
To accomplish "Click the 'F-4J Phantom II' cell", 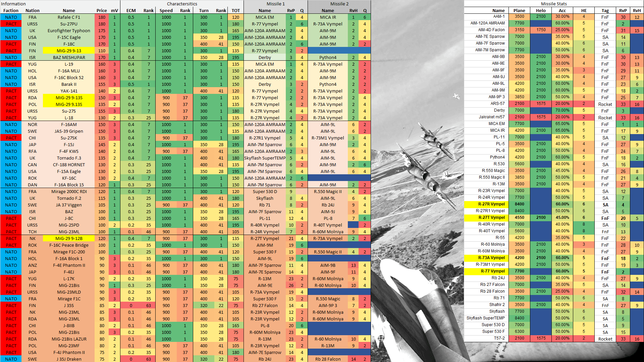I will pyautogui.click(x=69, y=352).
